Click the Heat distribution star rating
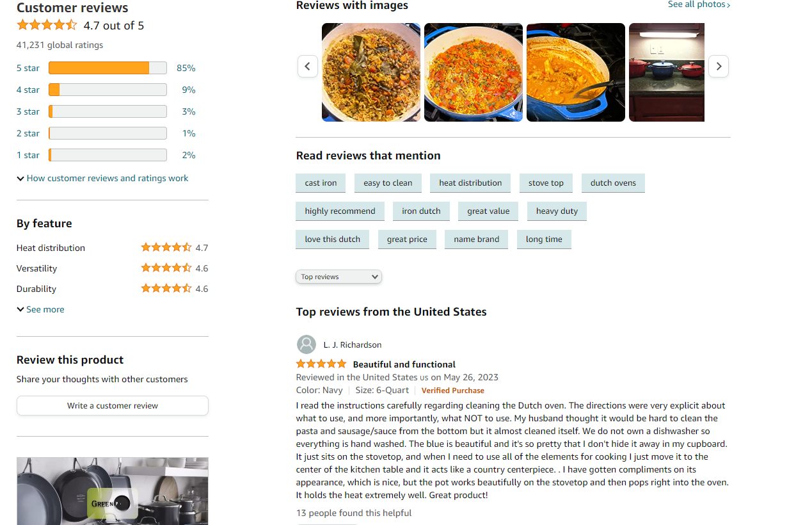This screenshot has width=812, height=525. pyautogui.click(x=166, y=247)
